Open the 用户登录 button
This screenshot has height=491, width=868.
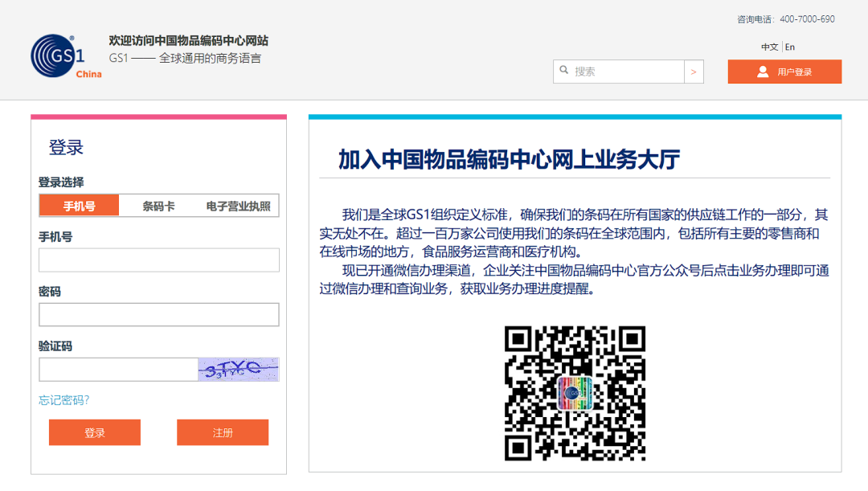(784, 72)
